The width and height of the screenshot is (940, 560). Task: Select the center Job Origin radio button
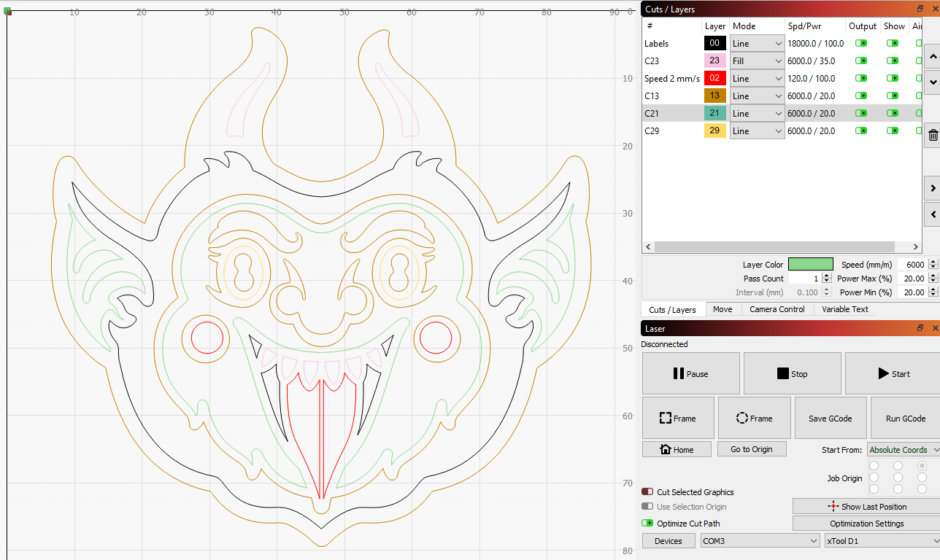pyautogui.click(x=898, y=477)
